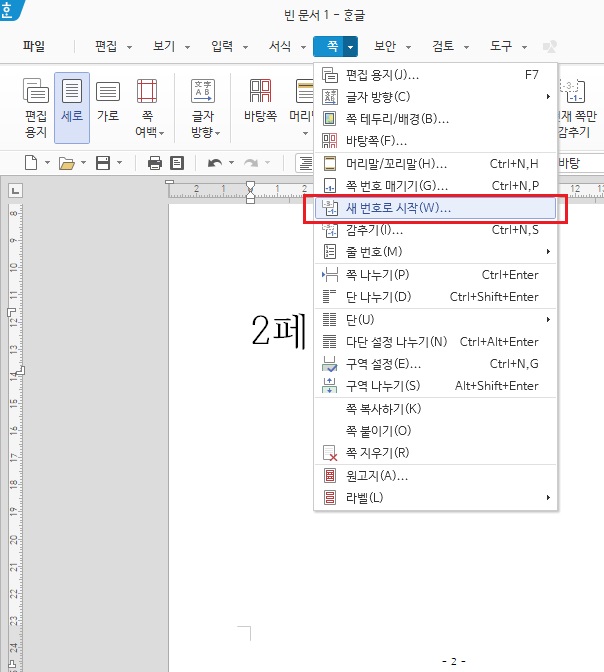
Task: Undo the last action
Action: pos(215,163)
